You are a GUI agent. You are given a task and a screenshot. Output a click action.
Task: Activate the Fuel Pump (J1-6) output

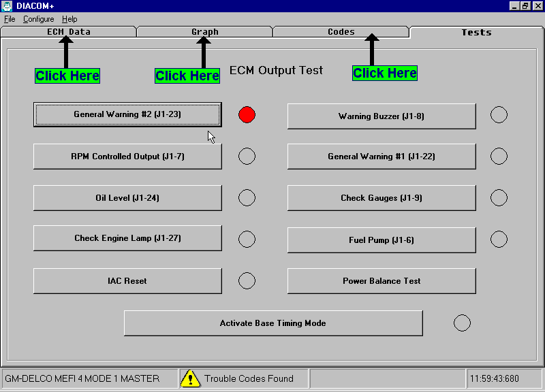[x=381, y=240]
